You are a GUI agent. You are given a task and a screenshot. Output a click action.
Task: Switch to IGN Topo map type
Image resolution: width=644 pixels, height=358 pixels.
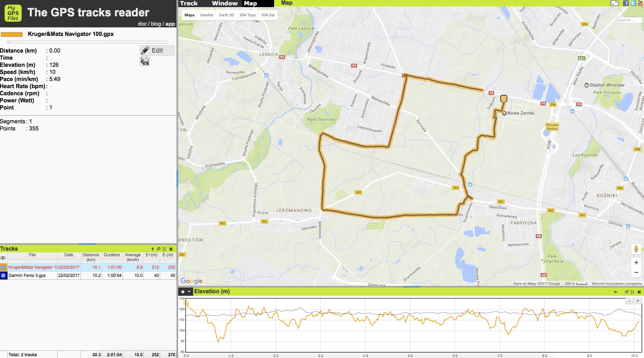click(x=247, y=15)
